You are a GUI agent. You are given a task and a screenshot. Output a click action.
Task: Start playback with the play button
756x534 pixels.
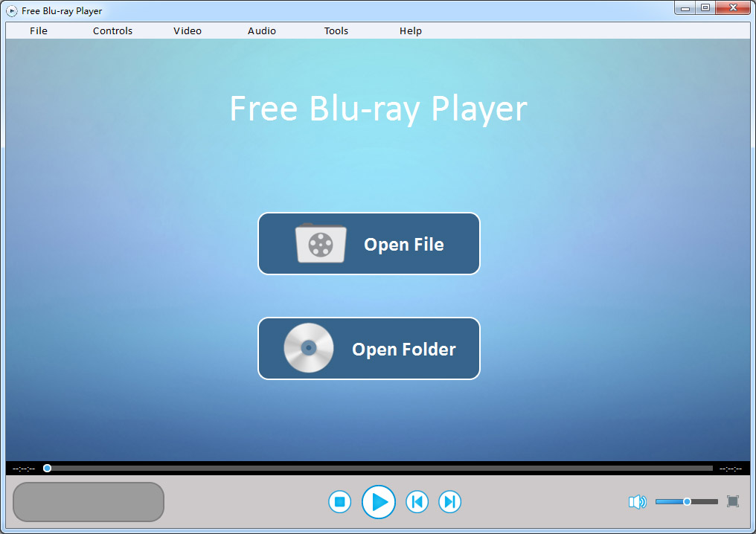tap(379, 502)
